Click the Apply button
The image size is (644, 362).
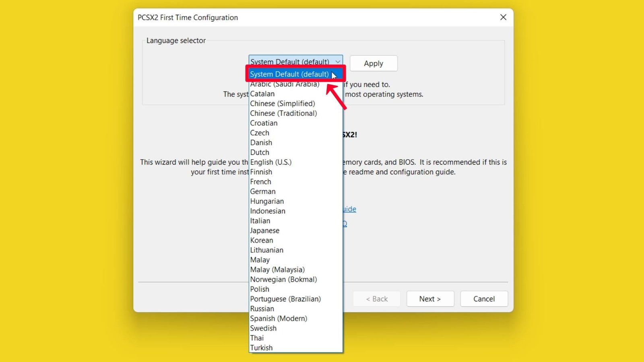click(x=374, y=64)
